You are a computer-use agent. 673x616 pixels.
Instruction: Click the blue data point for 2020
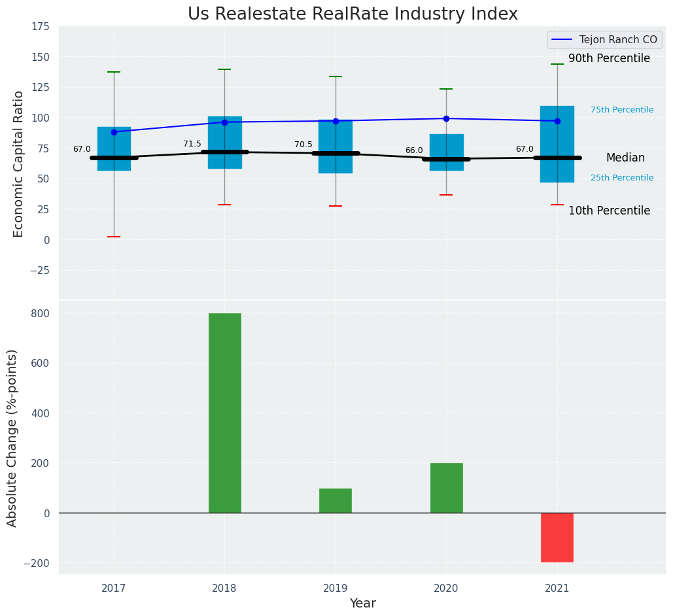coord(446,118)
